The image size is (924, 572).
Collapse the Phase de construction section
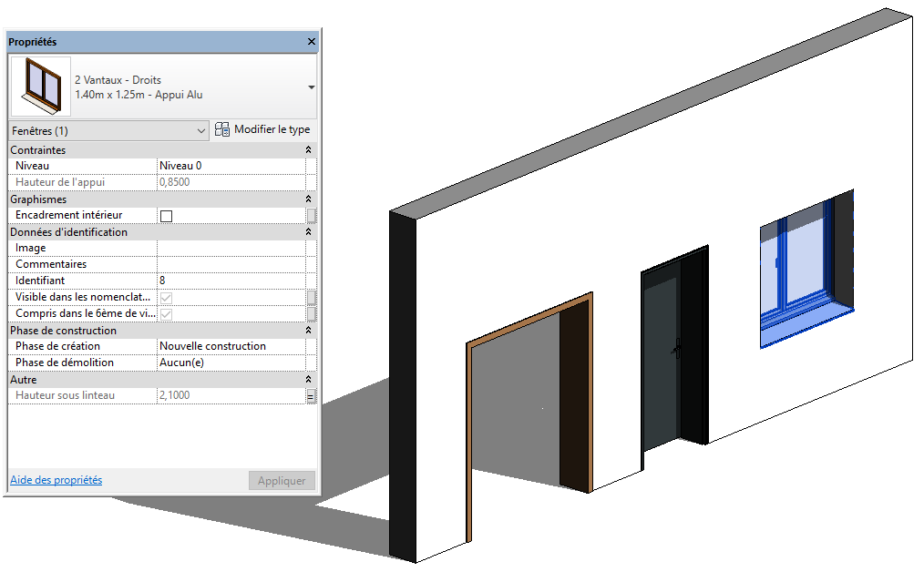[308, 331]
